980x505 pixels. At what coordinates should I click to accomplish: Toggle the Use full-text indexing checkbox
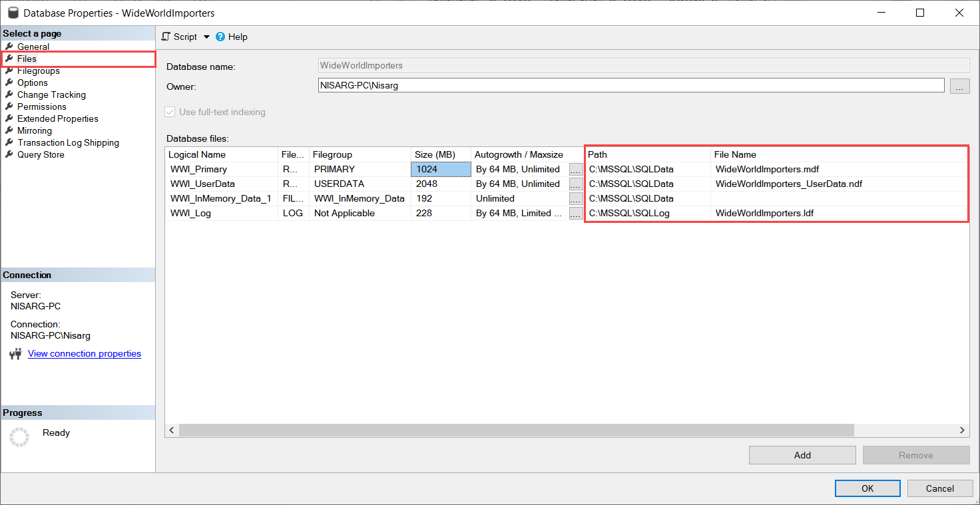[x=170, y=112]
